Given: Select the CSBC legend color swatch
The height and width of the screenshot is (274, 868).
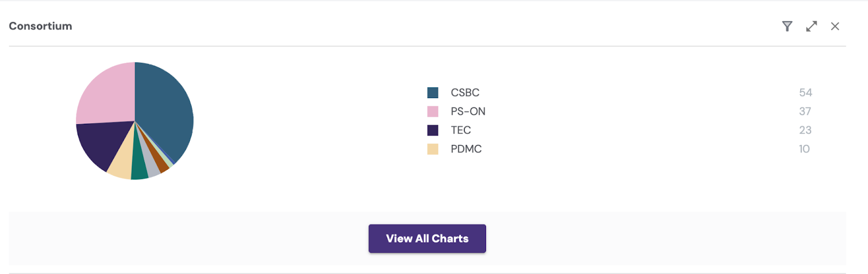Looking at the screenshot, I should click(x=433, y=93).
